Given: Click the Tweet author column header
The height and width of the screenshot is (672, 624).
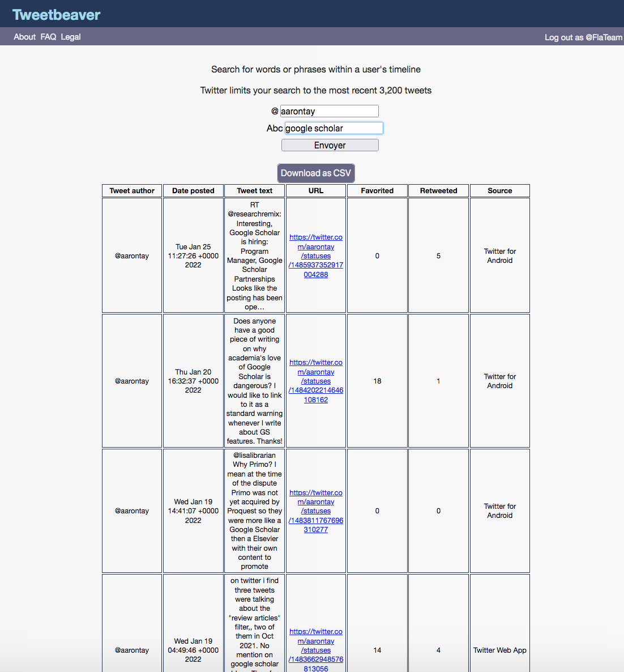Looking at the screenshot, I should 132,191.
